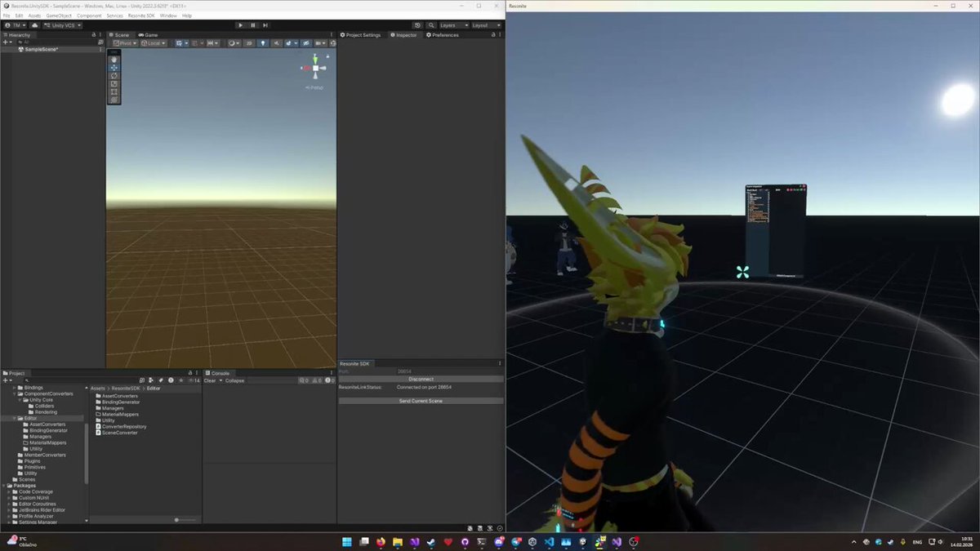Toggle 2D view mode in Scene
Screen dimensions: 980x551
coord(248,43)
